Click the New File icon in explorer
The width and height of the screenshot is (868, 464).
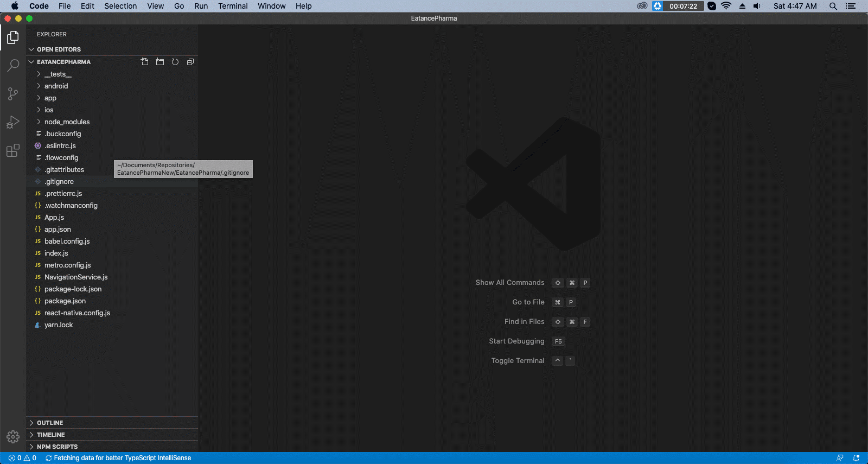(x=145, y=62)
